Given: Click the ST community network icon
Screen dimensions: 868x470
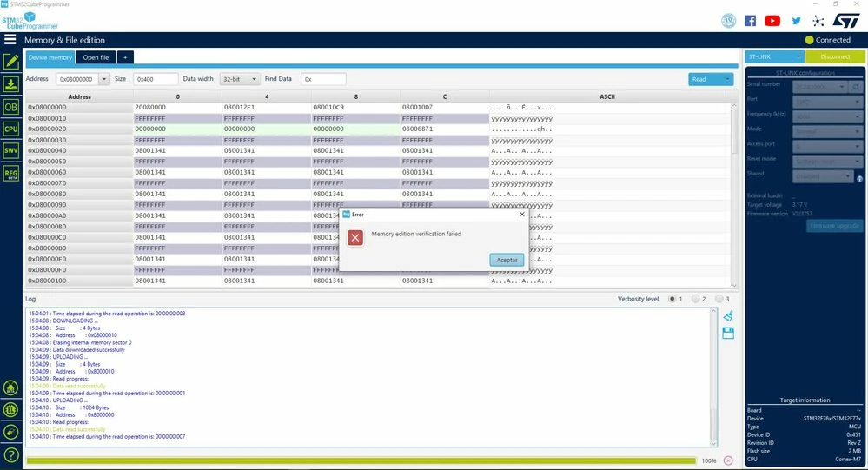Looking at the screenshot, I should click(818, 21).
